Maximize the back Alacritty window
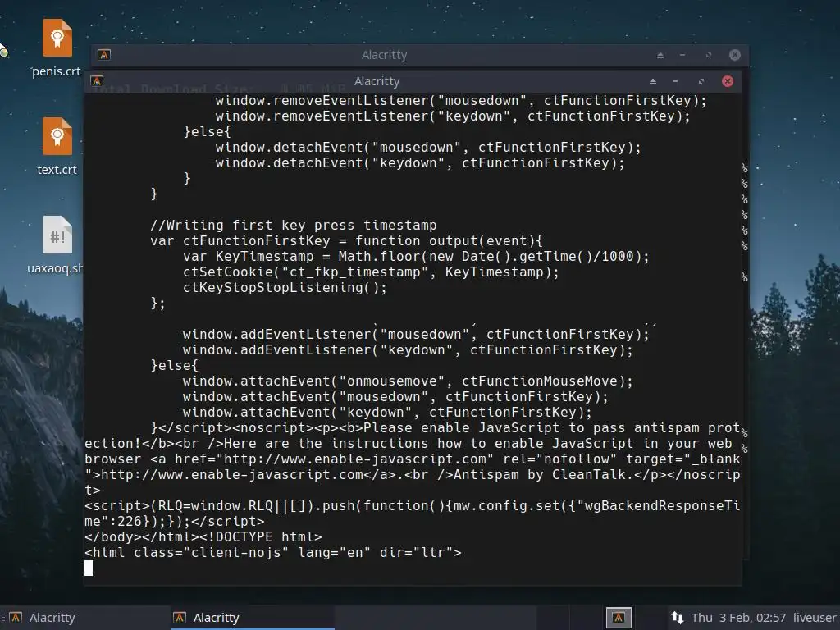 709,55
